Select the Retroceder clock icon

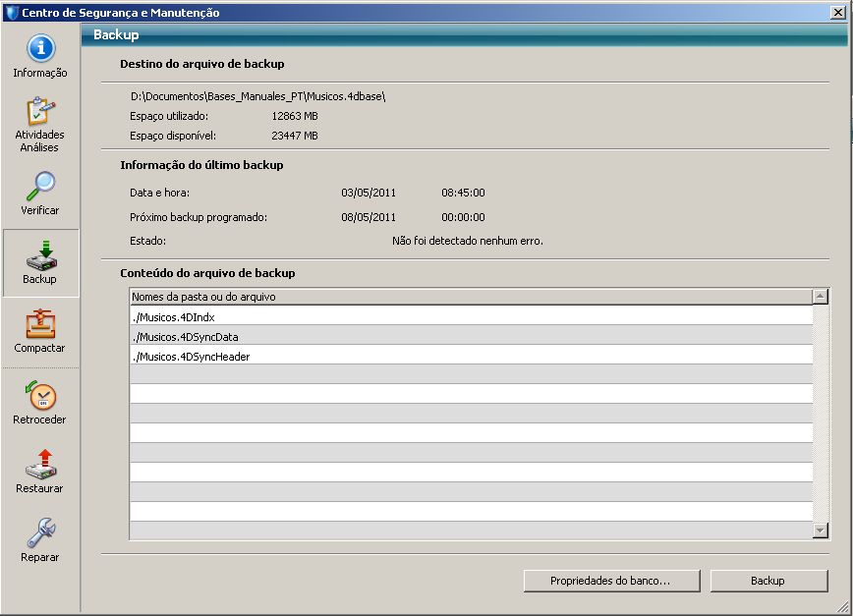[40, 395]
